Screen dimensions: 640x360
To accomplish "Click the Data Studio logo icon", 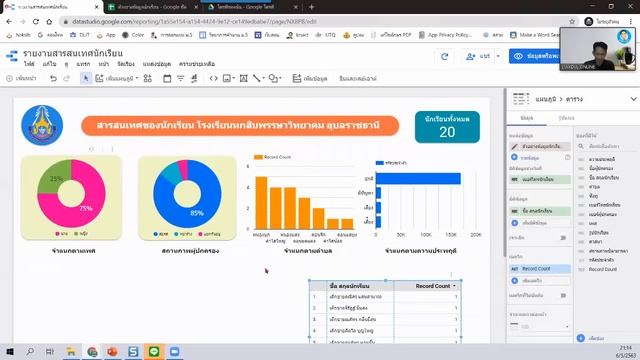I will (x=12, y=56).
